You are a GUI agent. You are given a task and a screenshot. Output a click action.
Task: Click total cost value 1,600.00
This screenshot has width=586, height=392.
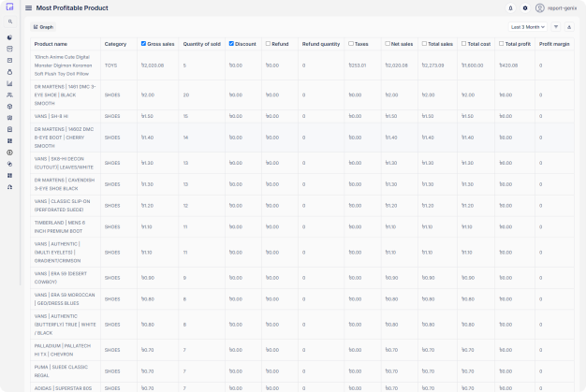point(473,65)
